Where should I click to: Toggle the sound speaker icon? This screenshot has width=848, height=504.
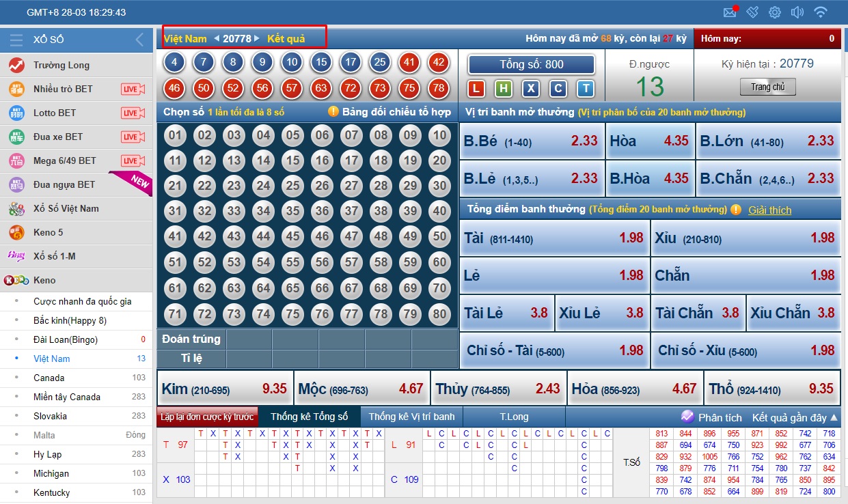[x=797, y=12]
